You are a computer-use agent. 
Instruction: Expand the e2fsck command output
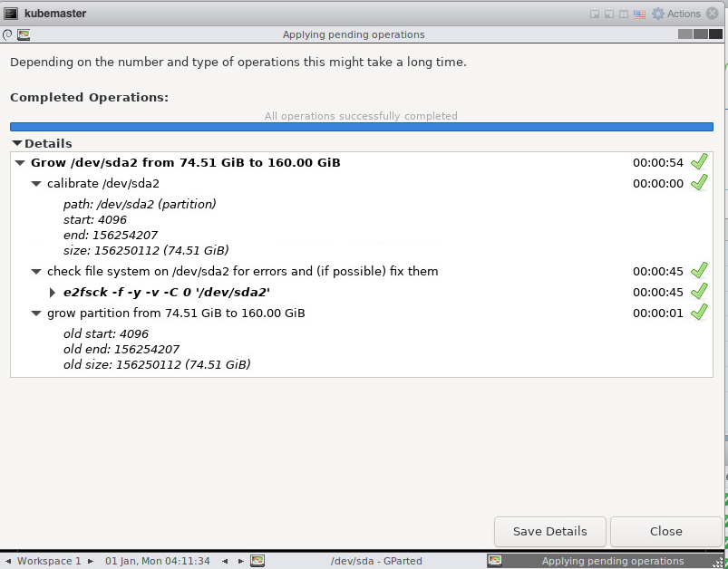click(x=53, y=293)
